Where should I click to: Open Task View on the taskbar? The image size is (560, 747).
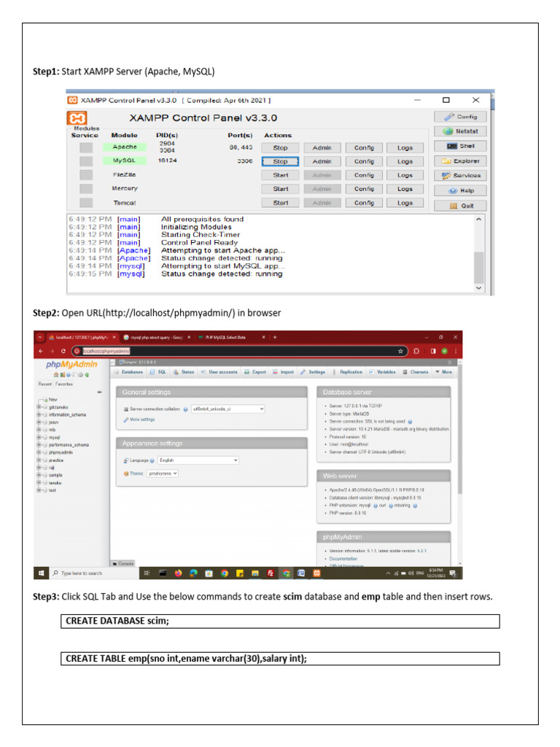[147, 573]
